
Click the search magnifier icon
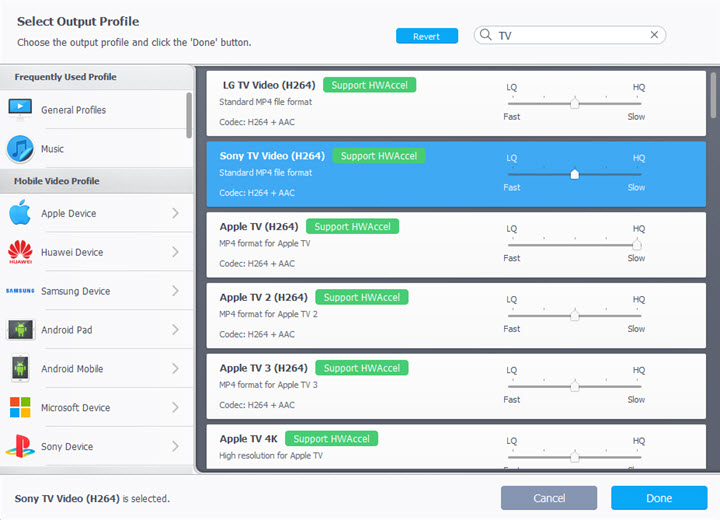pyautogui.click(x=486, y=35)
